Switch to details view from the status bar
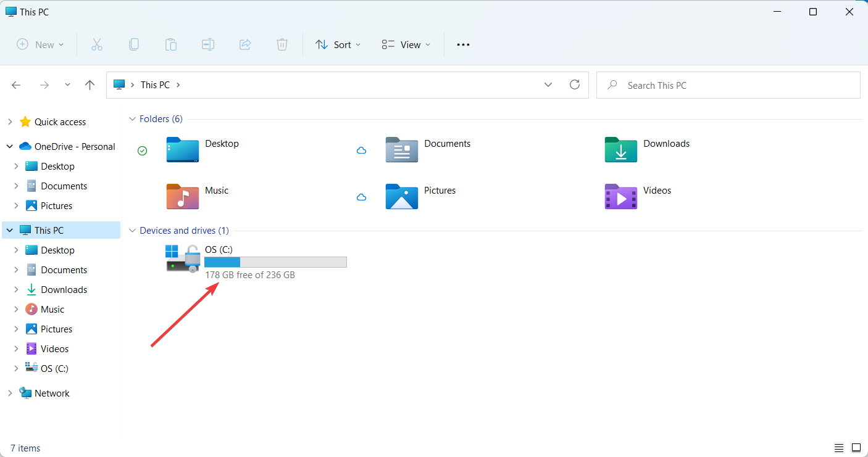Screen dimensions: 868x457 coord(839,448)
